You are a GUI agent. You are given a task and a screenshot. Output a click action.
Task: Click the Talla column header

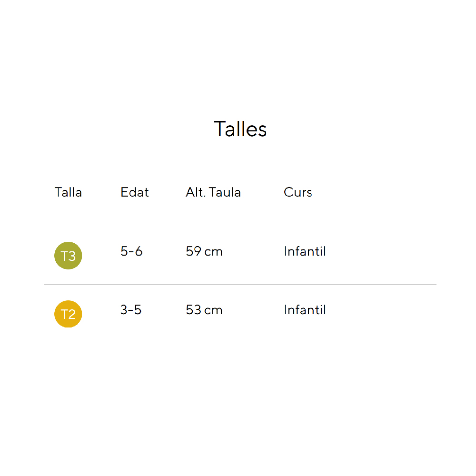click(68, 192)
